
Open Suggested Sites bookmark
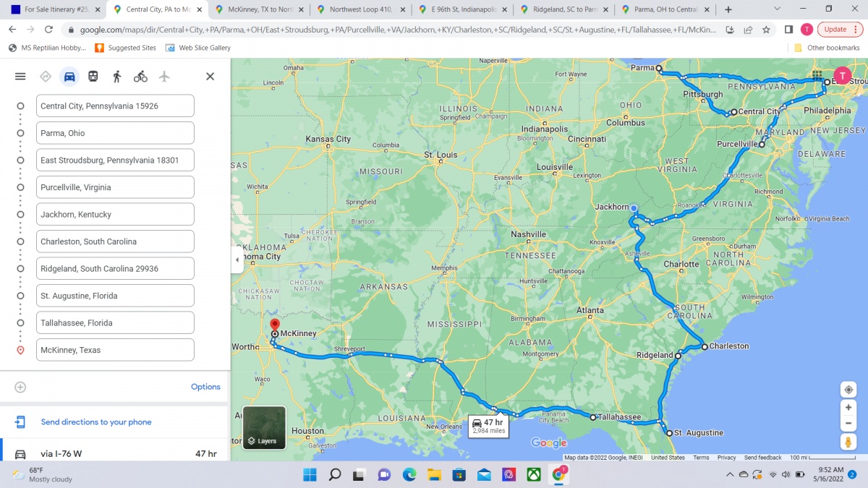tap(124, 48)
